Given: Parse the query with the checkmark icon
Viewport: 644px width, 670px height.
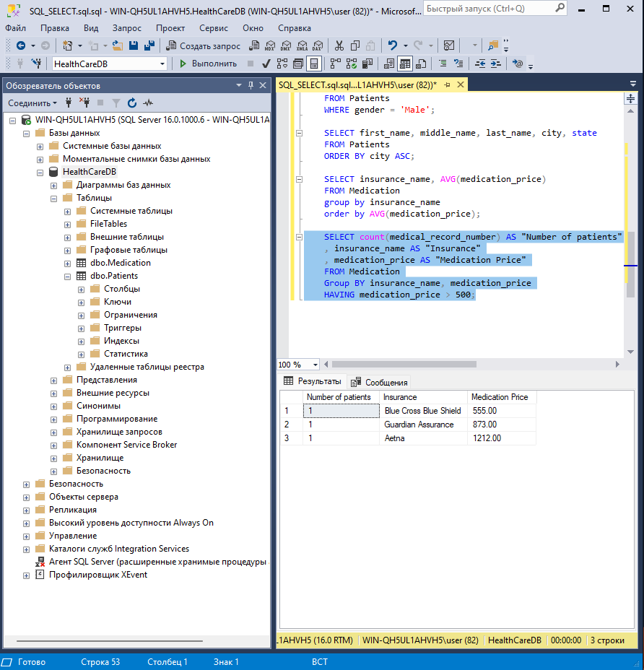Looking at the screenshot, I should [x=266, y=64].
